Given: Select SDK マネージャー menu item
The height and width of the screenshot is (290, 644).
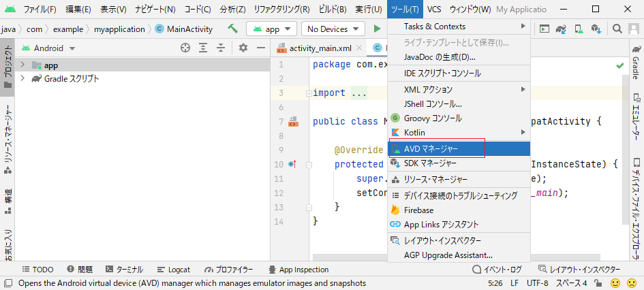Looking at the screenshot, I should pos(459,163).
